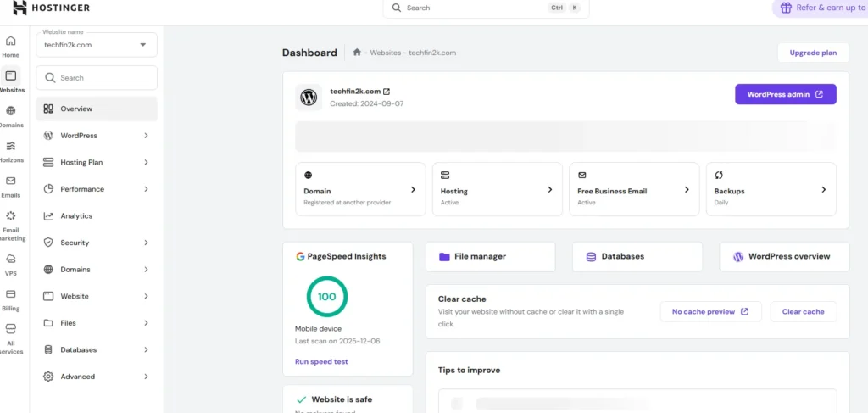Go to Emails via envelope icon
The image size is (868, 413).
[x=10, y=181]
